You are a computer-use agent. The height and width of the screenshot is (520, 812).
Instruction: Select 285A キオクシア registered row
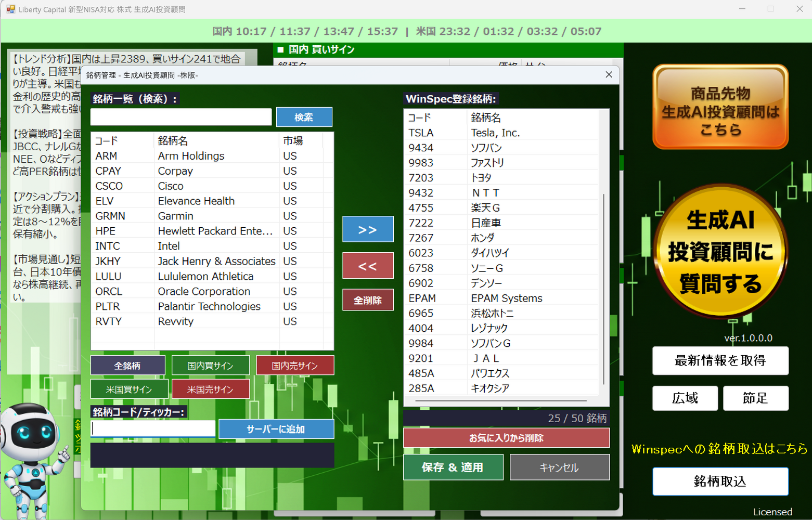coord(502,389)
